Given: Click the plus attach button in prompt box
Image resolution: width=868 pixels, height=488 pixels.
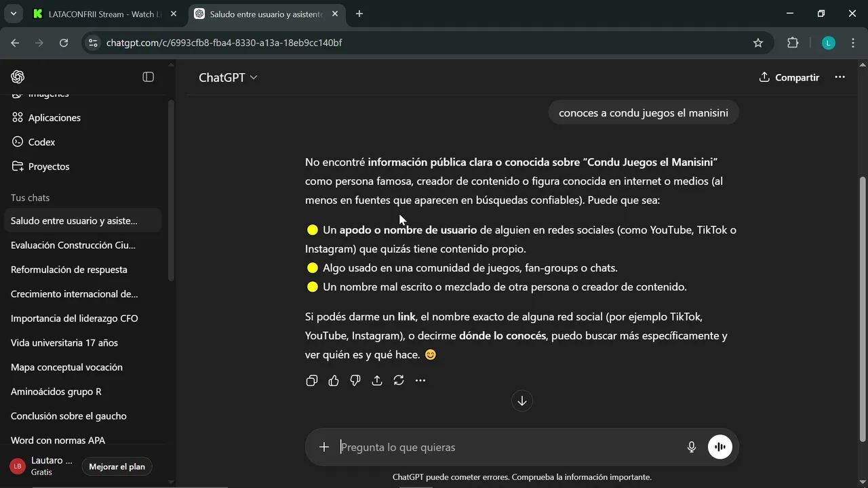Looking at the screenshot, I should (324, 447).
